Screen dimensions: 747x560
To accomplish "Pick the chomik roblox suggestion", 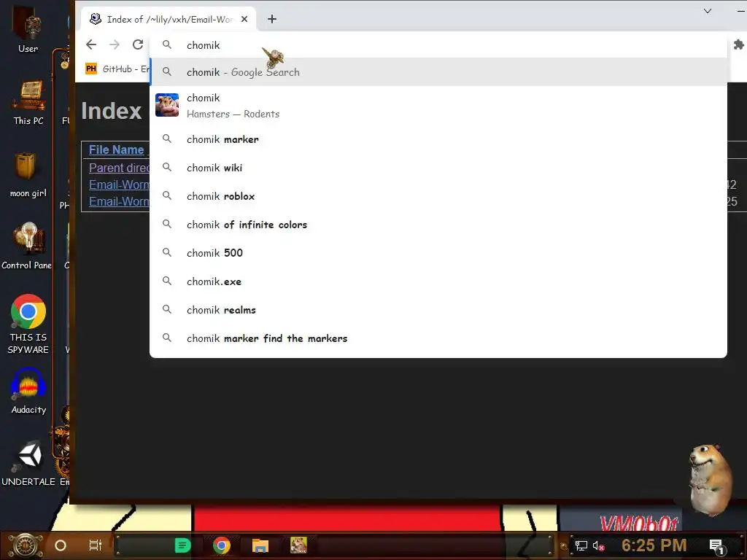I will (438, 196).
